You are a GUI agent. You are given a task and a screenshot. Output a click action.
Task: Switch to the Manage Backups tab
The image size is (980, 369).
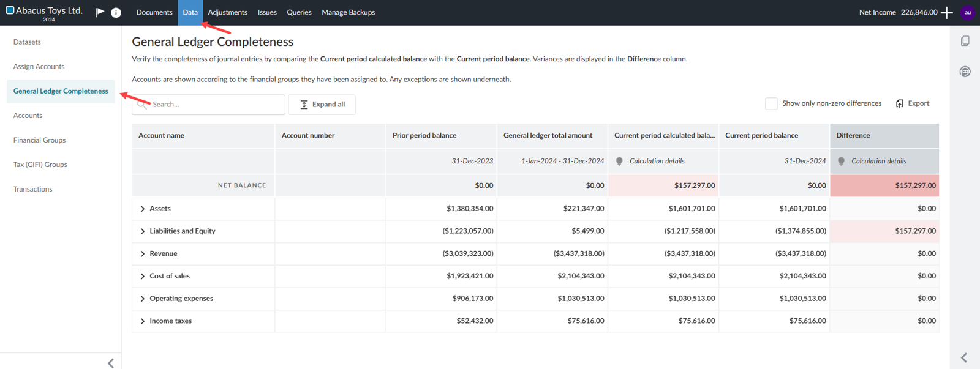(x=348, y=12)
